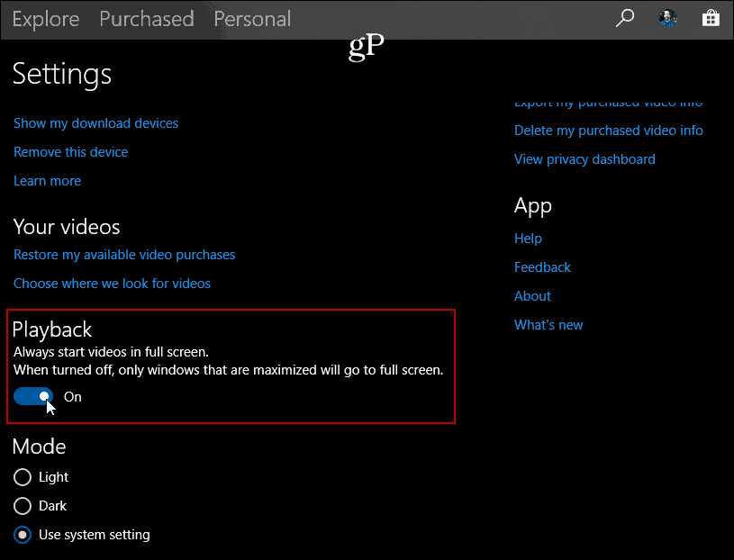This screenshot has width=734, height=560.
Task: Open the What's new link
Action: pyautogui.click(x=548, y=325)
